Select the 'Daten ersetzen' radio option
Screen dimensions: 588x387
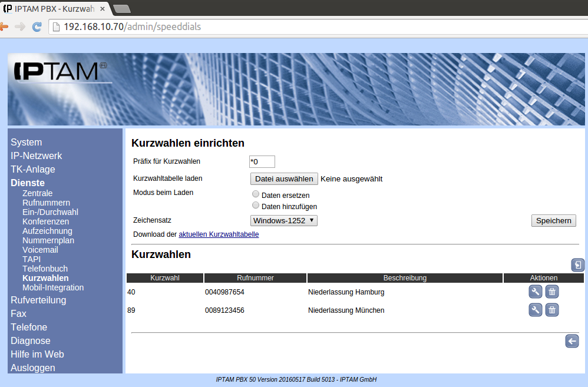(256, 194)
